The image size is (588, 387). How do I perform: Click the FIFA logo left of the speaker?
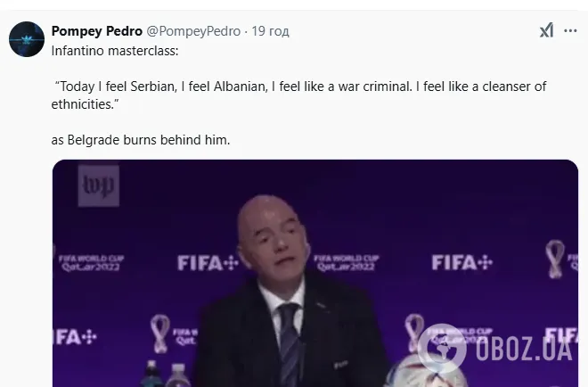tap(208, 263)
